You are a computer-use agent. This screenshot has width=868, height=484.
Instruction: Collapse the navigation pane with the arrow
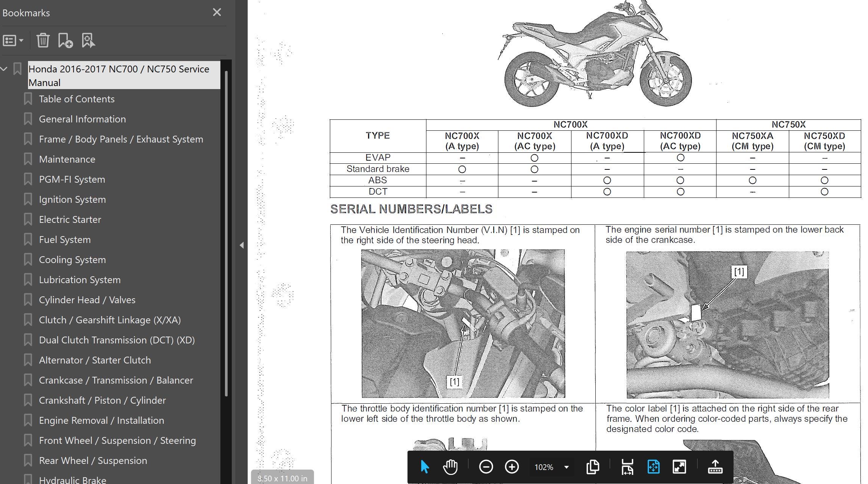242,245
